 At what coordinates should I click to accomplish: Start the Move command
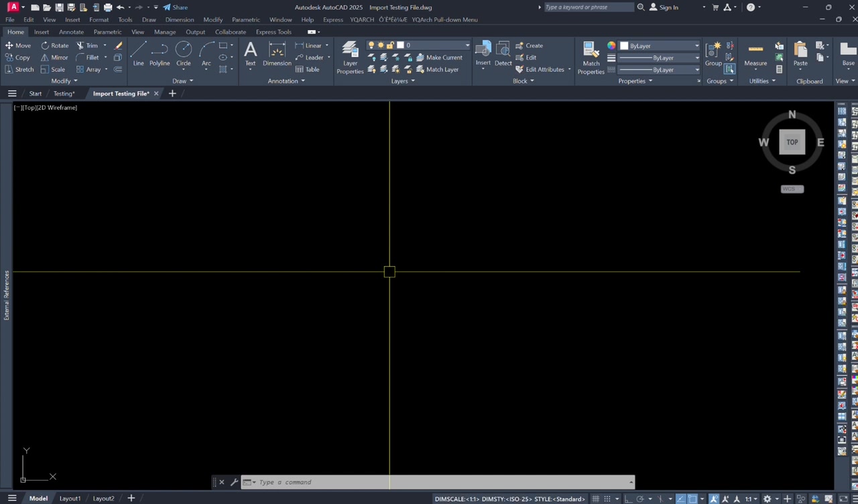point(18,46)
